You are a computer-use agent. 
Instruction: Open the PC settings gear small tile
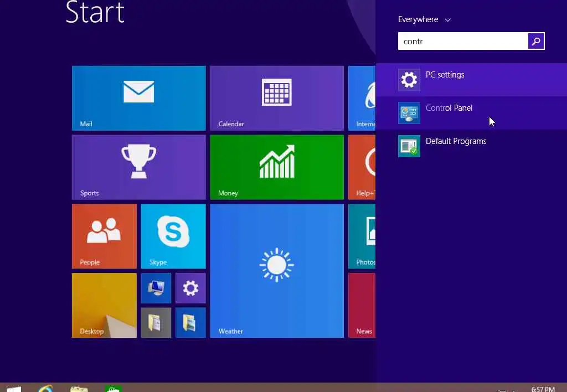(190, 288)
